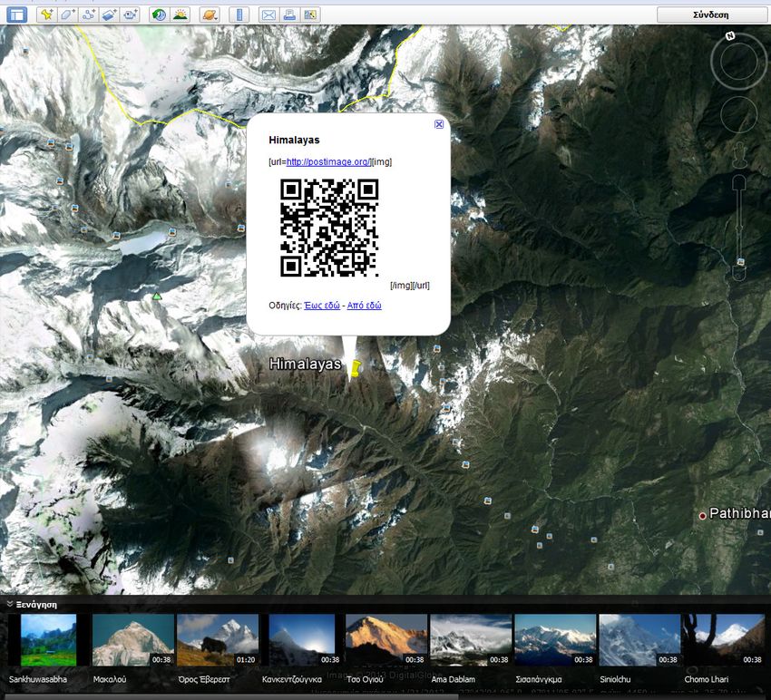Play the Chomo Lhari tour thumbnail
The height and width of the screenshot is (700, 771).
tap(724, 640)
